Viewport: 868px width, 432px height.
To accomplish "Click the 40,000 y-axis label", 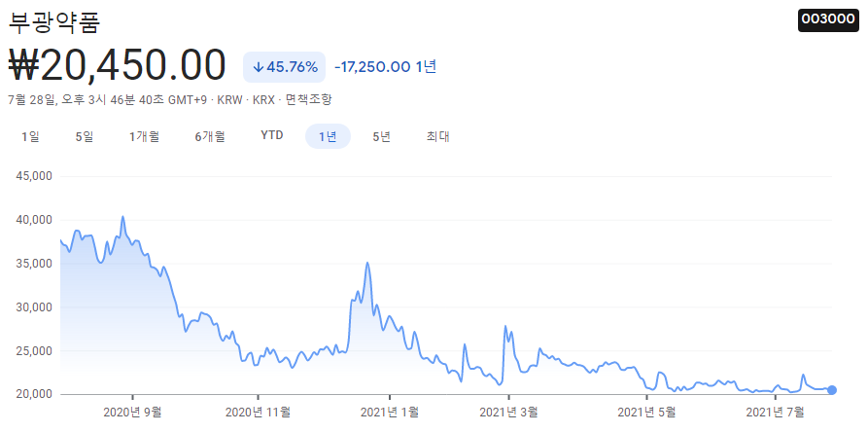I will (35, 220).
